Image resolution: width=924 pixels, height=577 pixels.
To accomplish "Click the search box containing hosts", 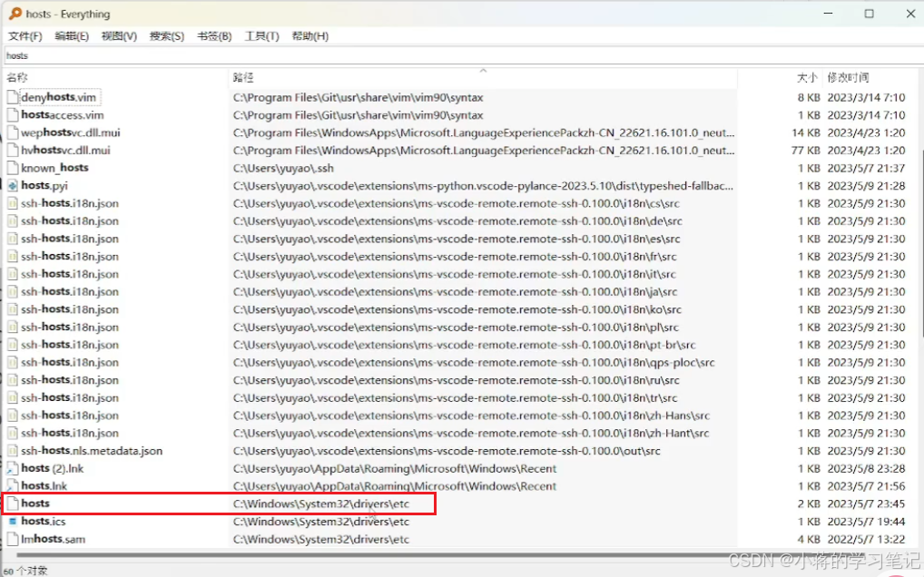I will coord(463,55).
